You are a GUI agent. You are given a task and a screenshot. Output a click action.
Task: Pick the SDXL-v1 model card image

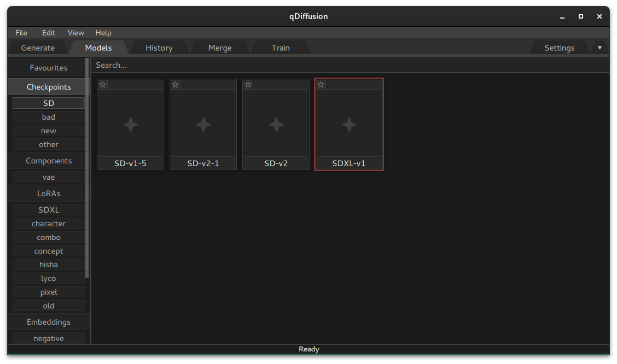(349, 125)
